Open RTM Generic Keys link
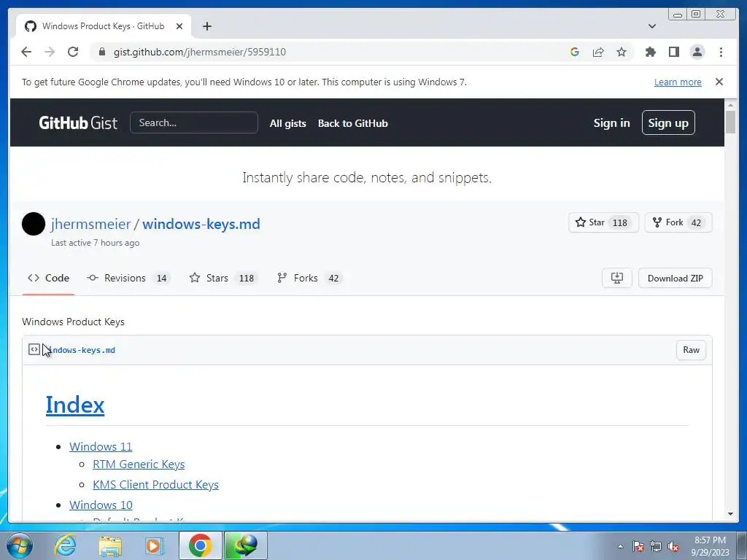747x560 pixels. pyautogui.click(x=139, y=464)
